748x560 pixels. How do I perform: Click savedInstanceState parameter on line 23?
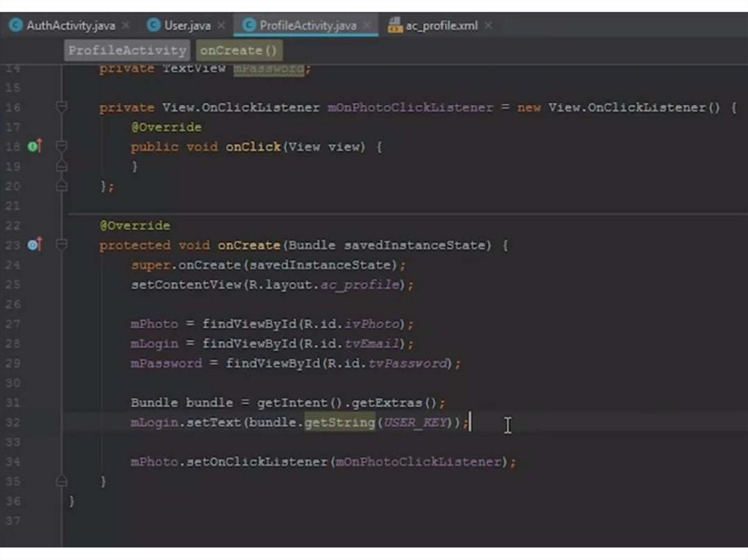point(415,245)
